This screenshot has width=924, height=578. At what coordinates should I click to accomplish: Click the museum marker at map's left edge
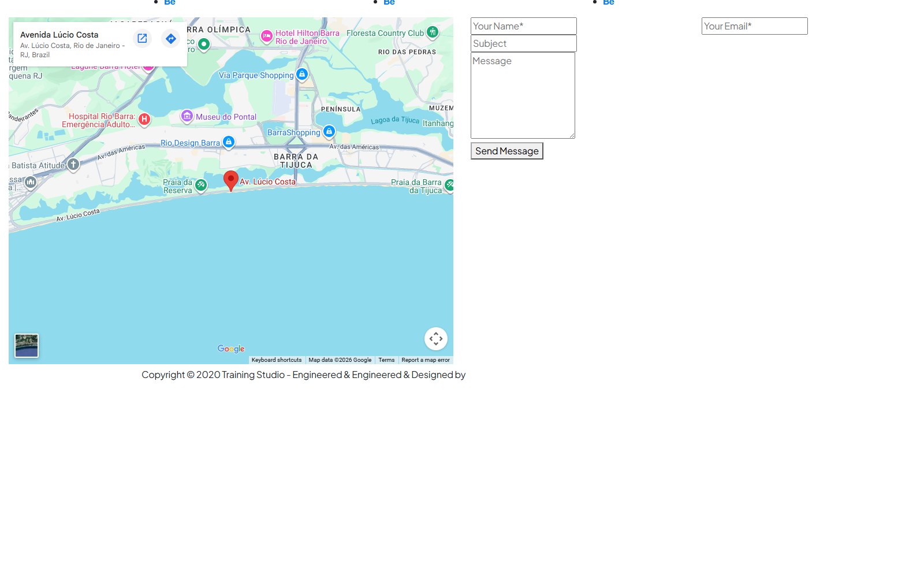coord(31,183)
